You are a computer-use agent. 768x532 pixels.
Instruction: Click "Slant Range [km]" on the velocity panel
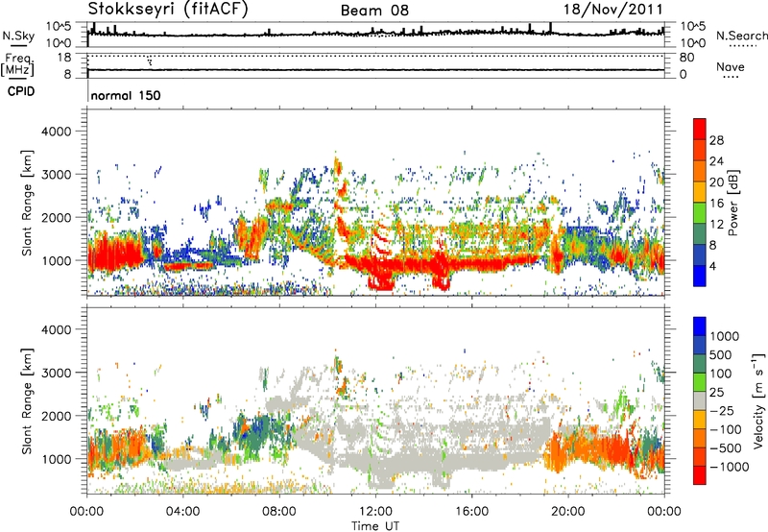coord(28,401)
